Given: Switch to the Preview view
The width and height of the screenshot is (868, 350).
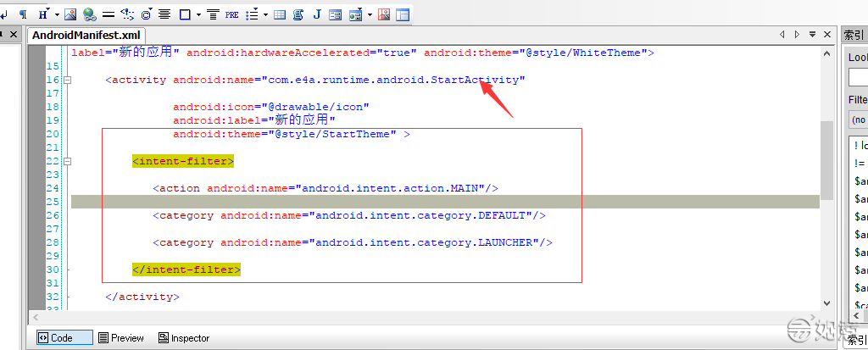Looking at the screenshot, I should 120,337.
